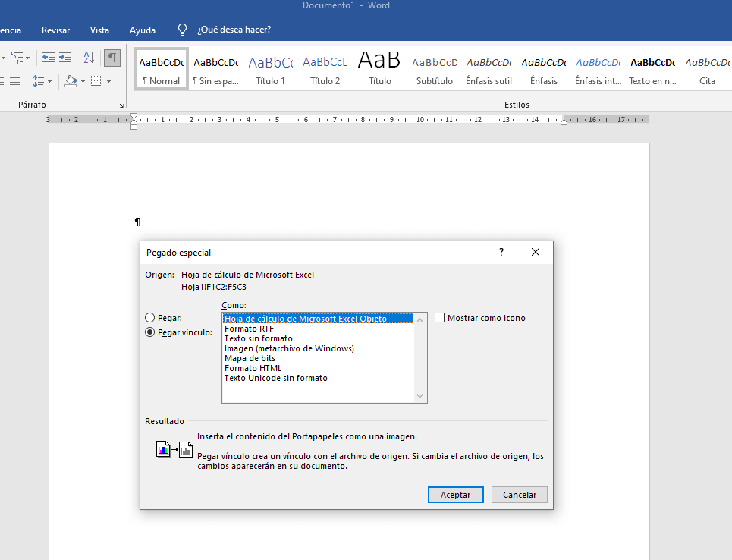Click the Line Spacing icon
Image resolution: width=732 pixels, height=560 pixels.
(x=38, y=81)
